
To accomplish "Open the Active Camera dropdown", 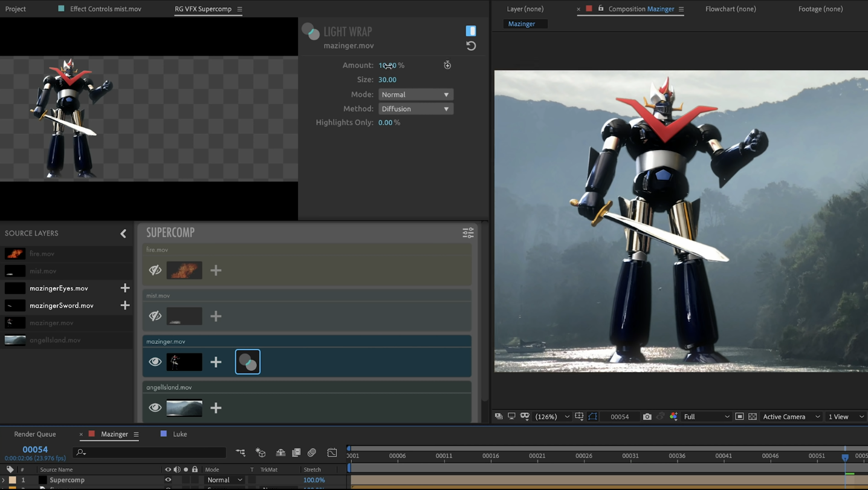I will click(791, 417).
